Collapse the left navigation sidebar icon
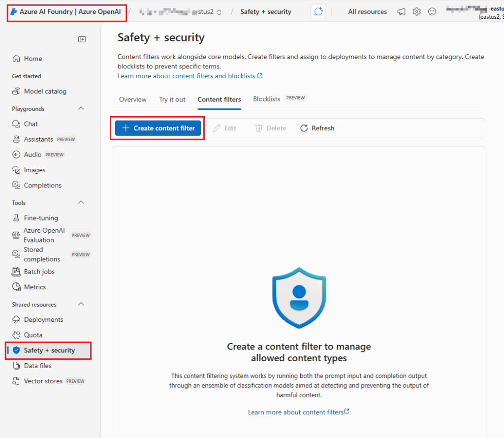 [82, 39]
